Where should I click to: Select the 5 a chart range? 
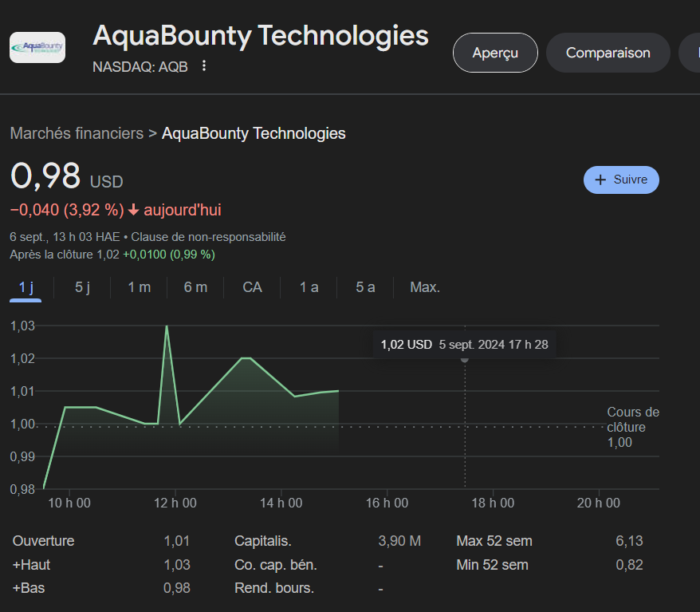[x=365, y=287]
